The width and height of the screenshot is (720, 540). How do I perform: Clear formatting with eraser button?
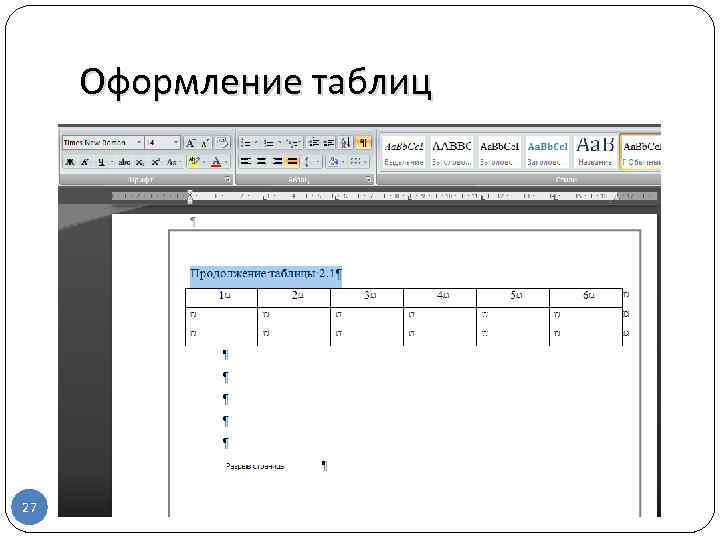pyautogui.click(x=222, y=143)
